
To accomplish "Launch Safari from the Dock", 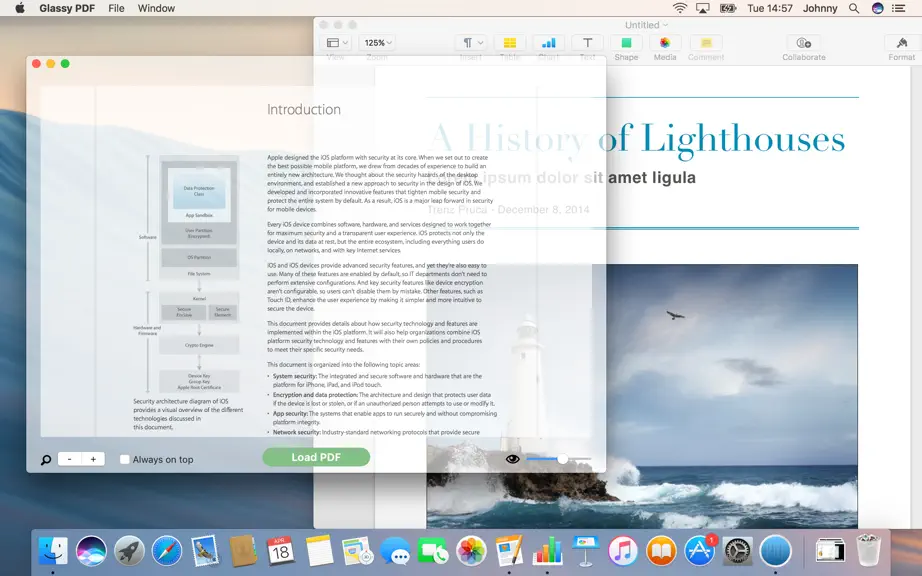I will [x=167, y=551].
